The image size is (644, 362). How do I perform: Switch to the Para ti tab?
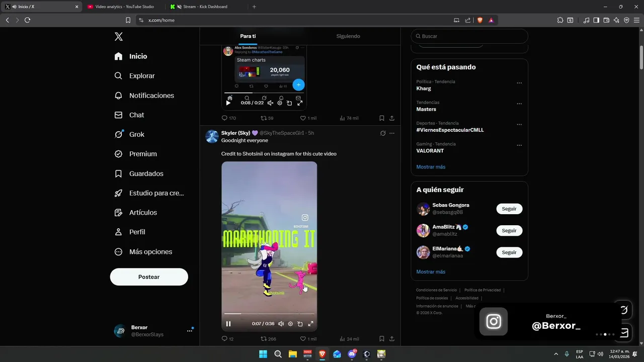click(248, 36)
